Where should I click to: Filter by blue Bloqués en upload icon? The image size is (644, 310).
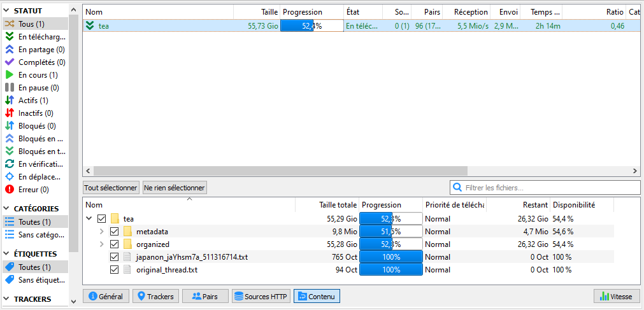click(10, 139)
